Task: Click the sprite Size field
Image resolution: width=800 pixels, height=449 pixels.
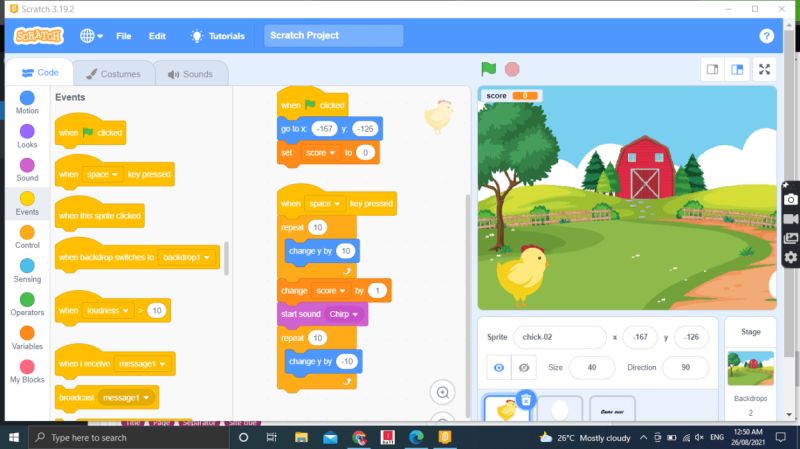Action: coord(591,367)
